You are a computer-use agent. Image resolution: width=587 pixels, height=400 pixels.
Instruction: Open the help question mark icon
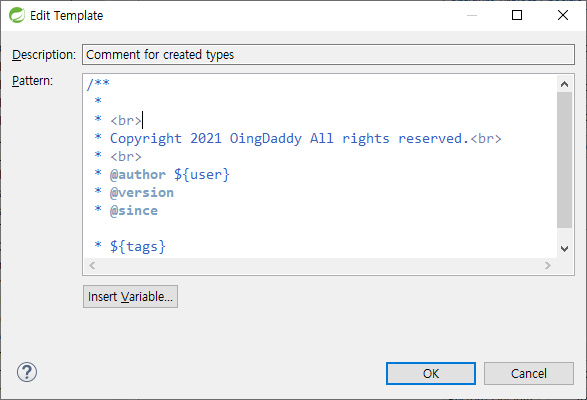(27, 372)
